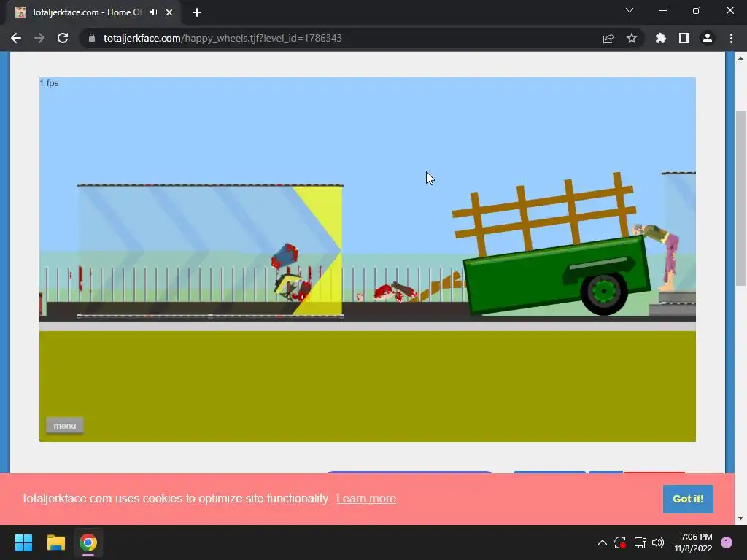Open a new tab with the plus button

(197, 12)
